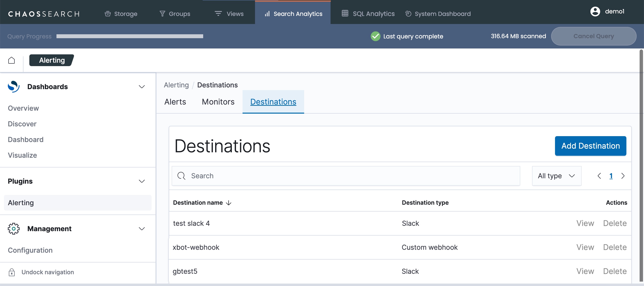644x286 pixels.
Task: Open the Views menu in top navigation
Action: [x=229, y=14]
